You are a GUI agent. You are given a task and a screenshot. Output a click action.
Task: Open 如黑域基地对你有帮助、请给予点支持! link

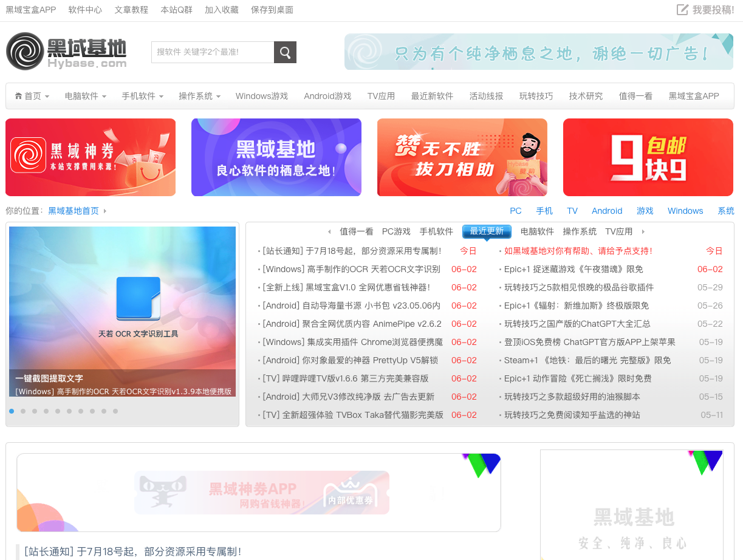578,251
